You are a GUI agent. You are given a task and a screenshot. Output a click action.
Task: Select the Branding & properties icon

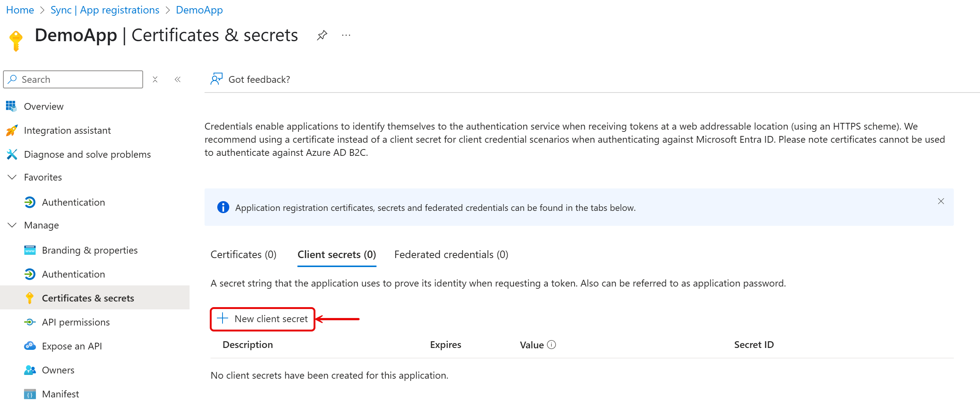tap(30, 250)
